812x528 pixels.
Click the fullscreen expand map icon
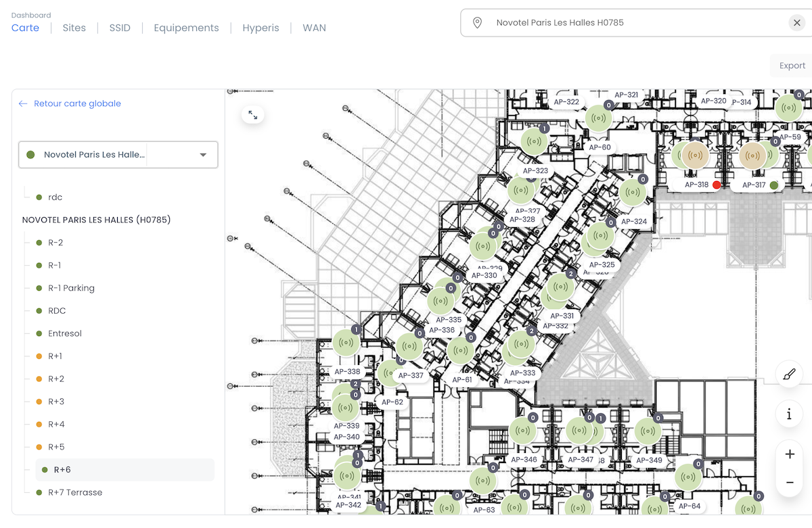pos(252,115)
